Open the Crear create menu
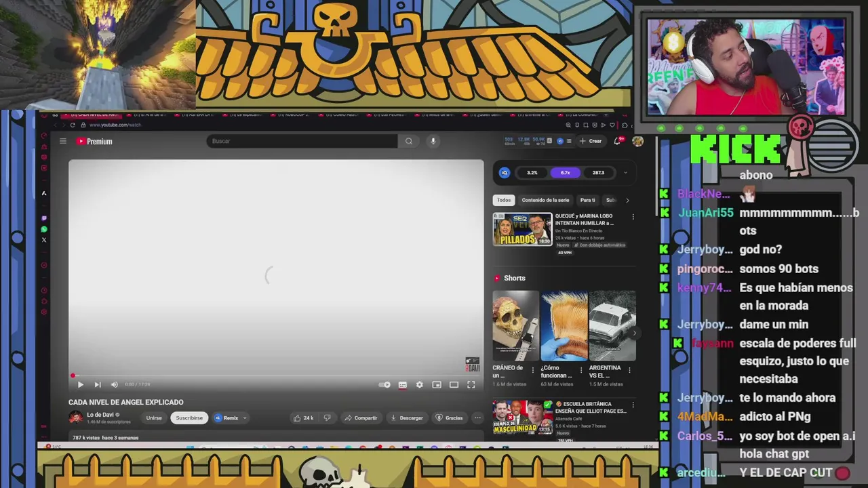Viewport: 868px width, 488px height. 591,141
